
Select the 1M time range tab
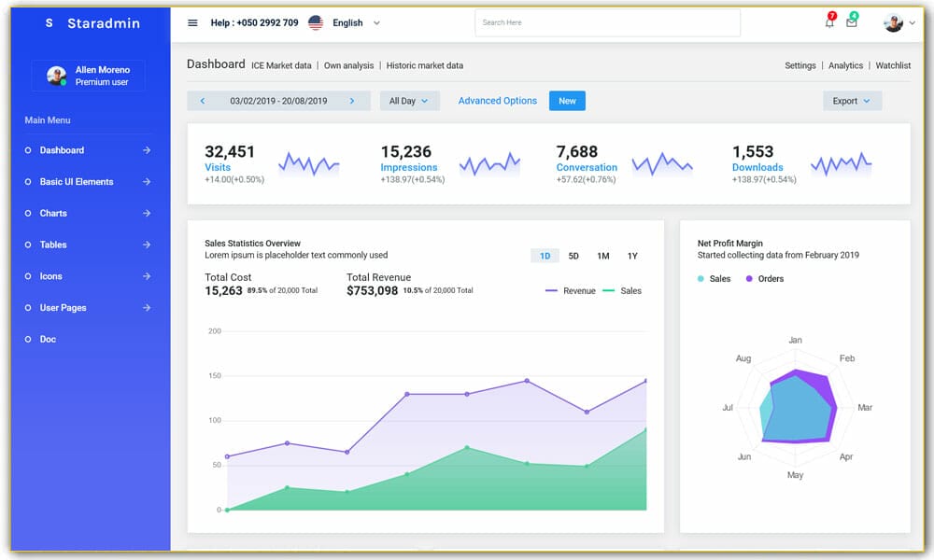click(603, 256)
